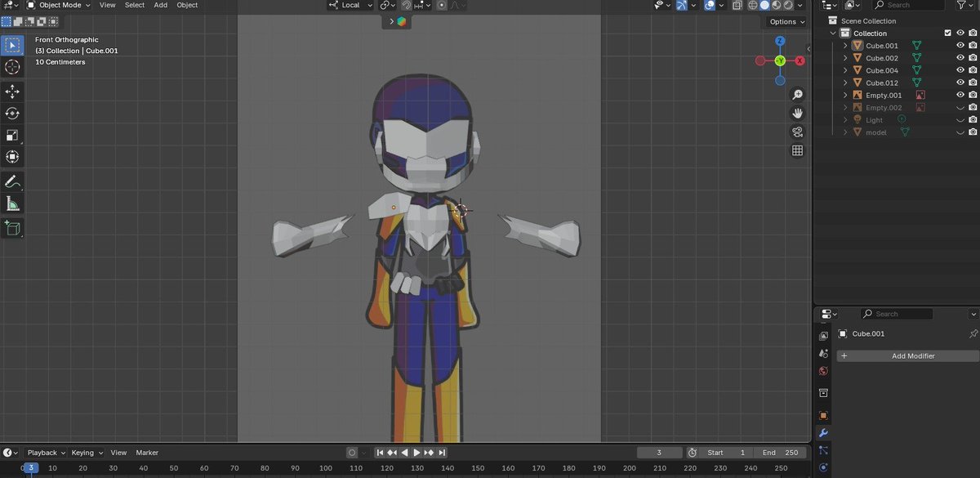
Task: Expand Cube.001 in the outliner
Action: click(x=845, y=46)
